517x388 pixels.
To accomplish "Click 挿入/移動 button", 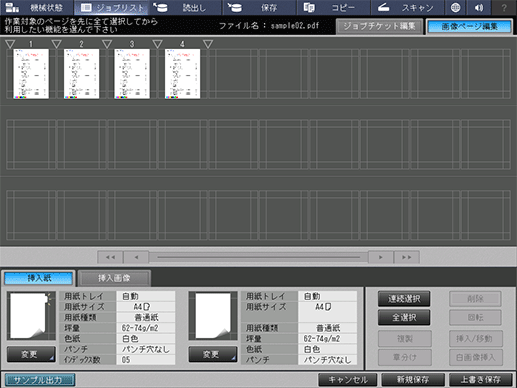I will [476, 339].
